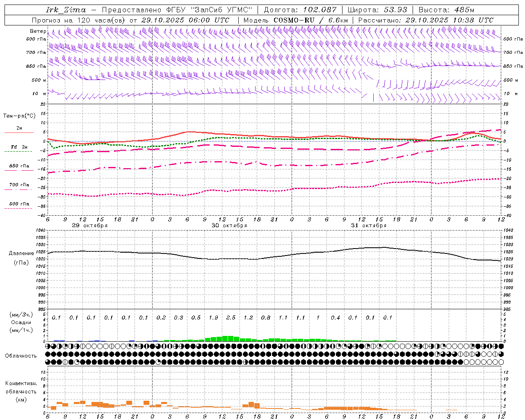Click the 0.2 precipitation value
This screenshot has width=525, height=420.
(161, 317)
